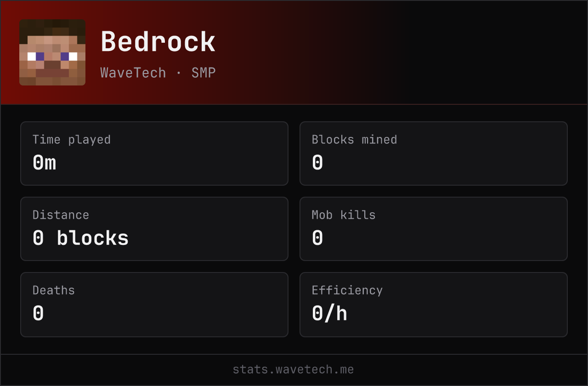Open the Efficiency stat card
588x386 pixels.
tap(434, 305)
